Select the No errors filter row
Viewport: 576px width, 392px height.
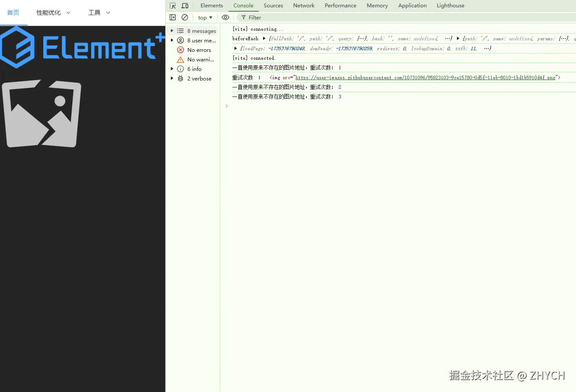pyautogui.click(x=193, y=50)
